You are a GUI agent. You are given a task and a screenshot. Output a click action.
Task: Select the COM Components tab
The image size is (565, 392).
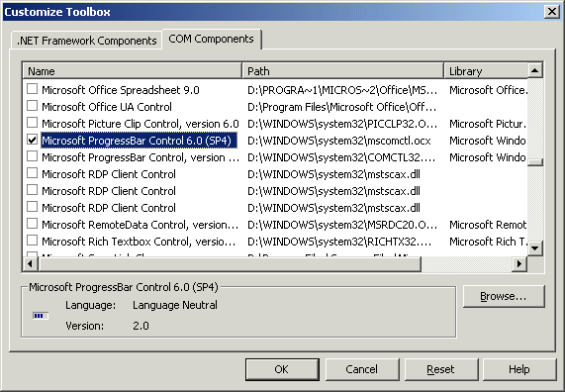tap(212, 39)
